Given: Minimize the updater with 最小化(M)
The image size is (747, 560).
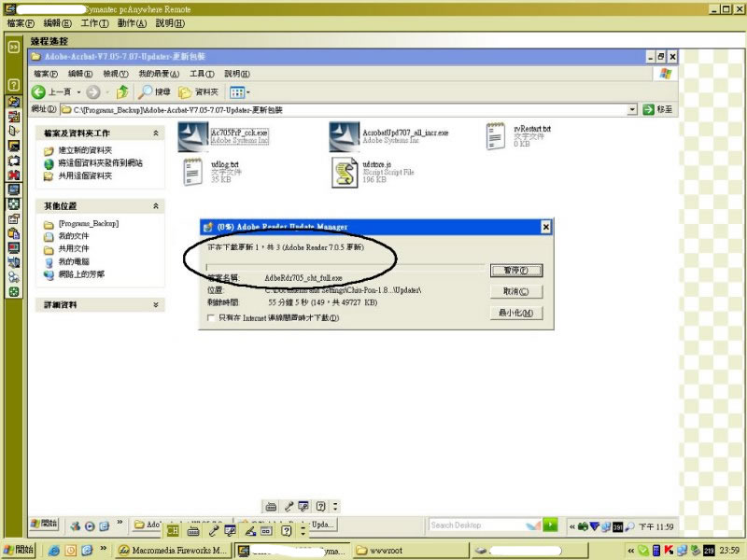Looking at the screenshot, I should coord(516,313).
